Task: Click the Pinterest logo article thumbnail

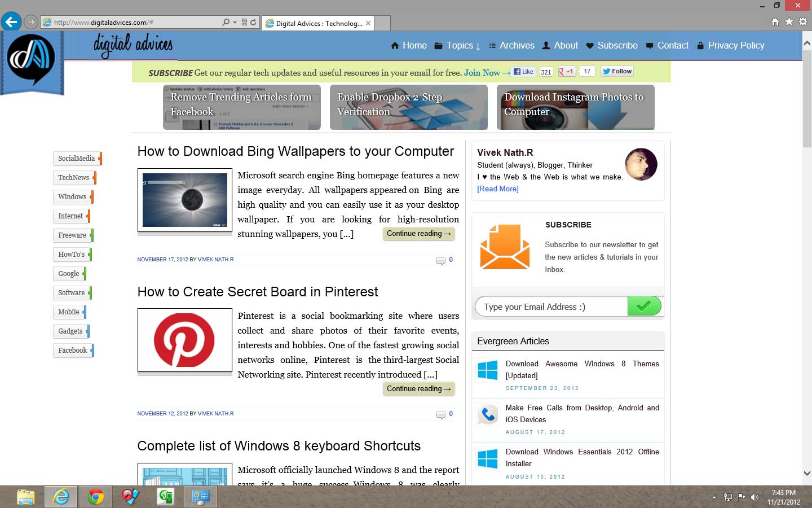Action: (x=185, y=340)
